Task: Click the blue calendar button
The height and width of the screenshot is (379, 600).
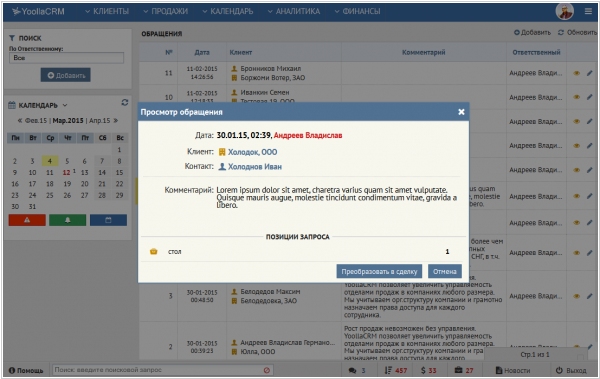Action: (108, 220)
